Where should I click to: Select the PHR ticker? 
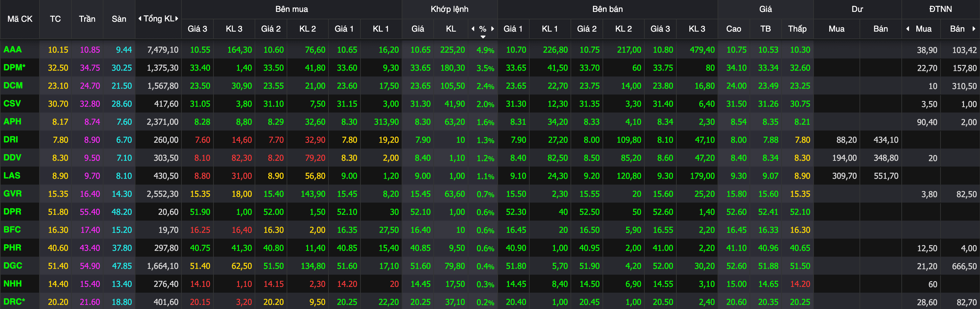tap(12, 248)
